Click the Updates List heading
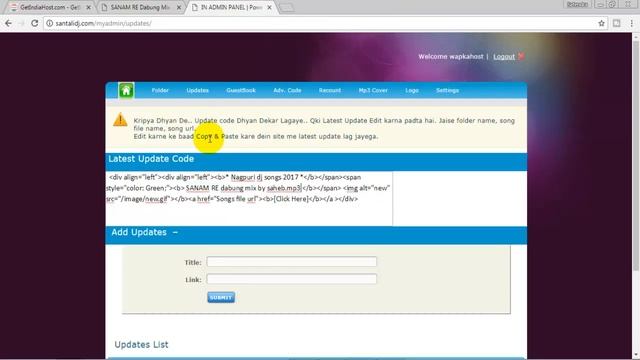 (141, 344)
